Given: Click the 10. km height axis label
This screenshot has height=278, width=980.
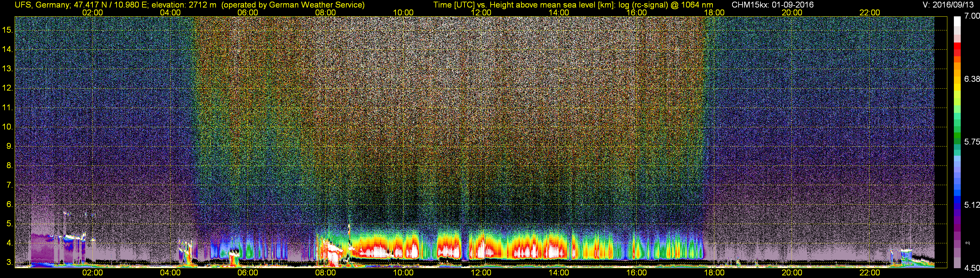Looking at the screenshot, I should click(x=8, y=127).
